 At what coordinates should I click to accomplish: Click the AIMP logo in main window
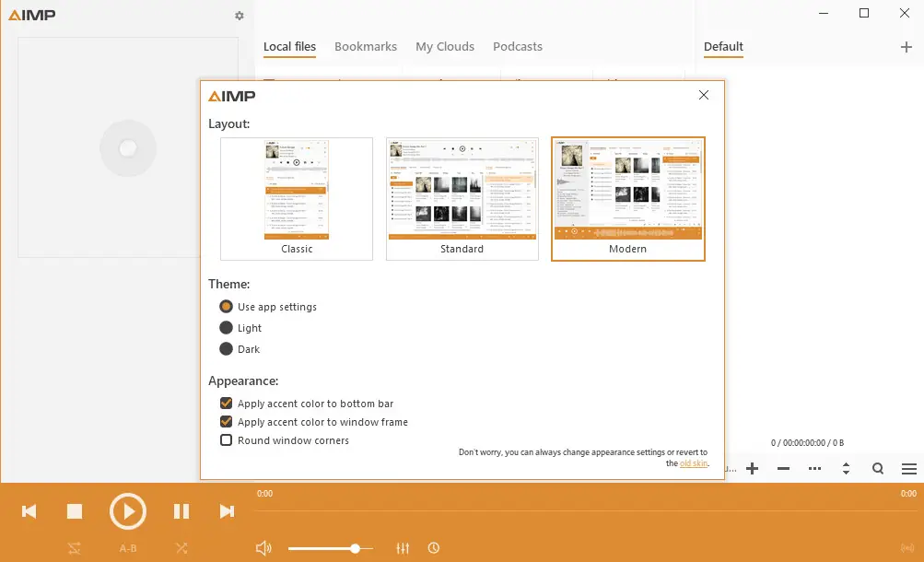tap(32, 16)
